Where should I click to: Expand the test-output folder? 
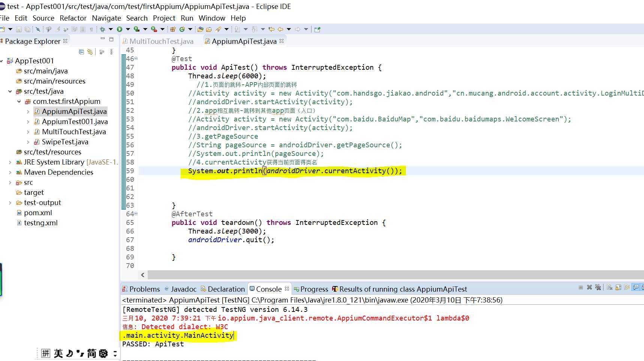point(10,202)
